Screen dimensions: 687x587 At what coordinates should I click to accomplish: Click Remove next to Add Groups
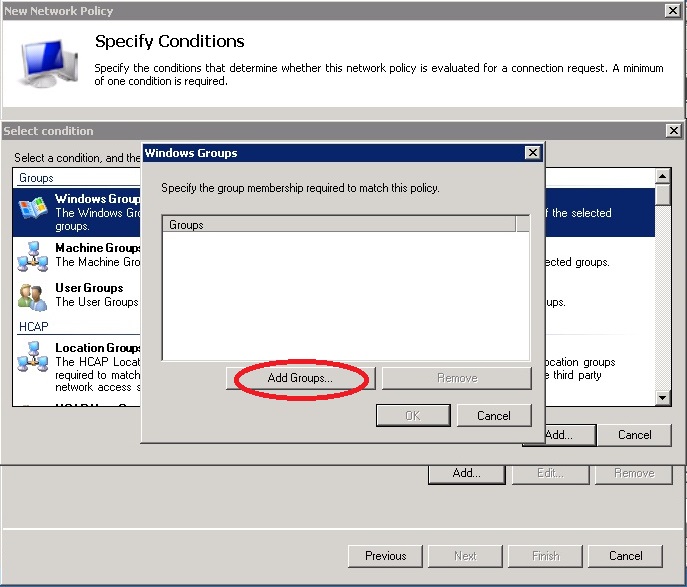pyautogui.click(x=456, y=378)
